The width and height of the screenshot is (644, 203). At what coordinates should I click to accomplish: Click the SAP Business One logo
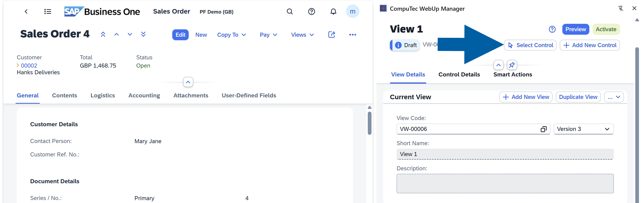102,11
